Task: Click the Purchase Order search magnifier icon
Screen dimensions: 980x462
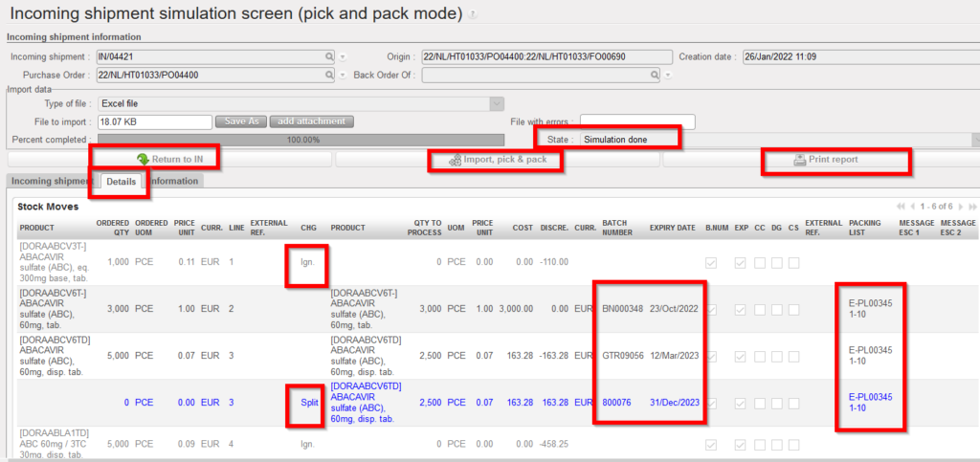Action: pos(330,75)
